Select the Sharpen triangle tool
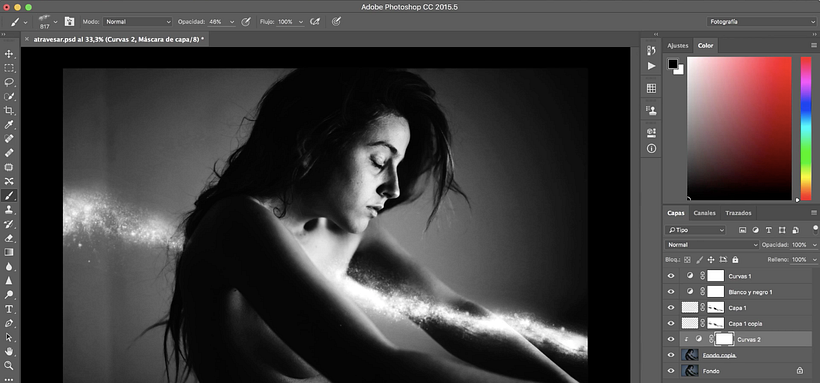Image resolution: width=820 pixels, height=383 pixels. 9,280
